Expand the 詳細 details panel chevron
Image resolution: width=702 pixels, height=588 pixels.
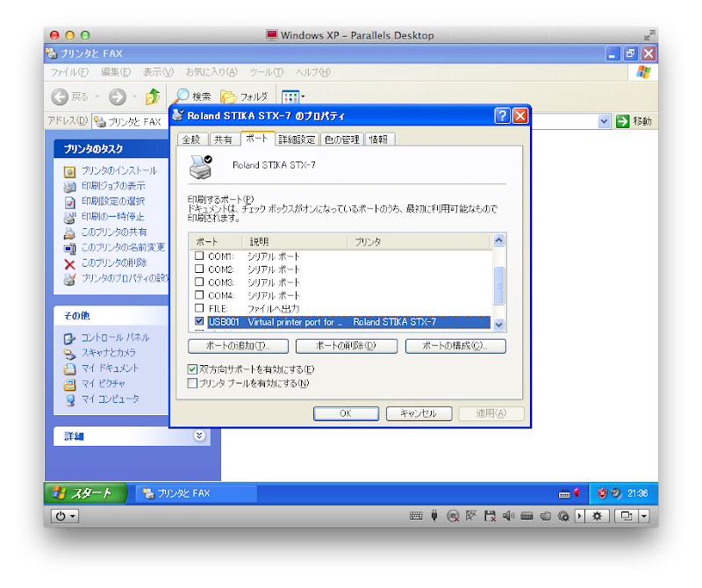coord(200,435)
